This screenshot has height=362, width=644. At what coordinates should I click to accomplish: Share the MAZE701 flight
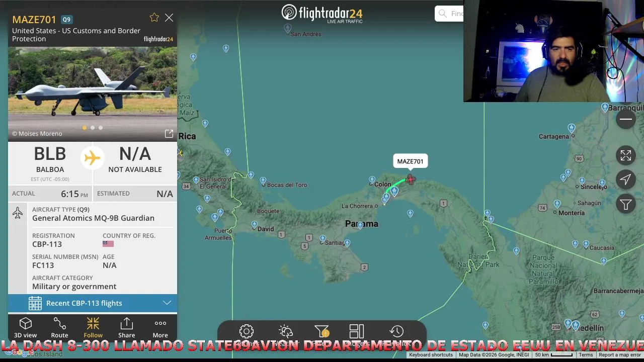[127, 327]
